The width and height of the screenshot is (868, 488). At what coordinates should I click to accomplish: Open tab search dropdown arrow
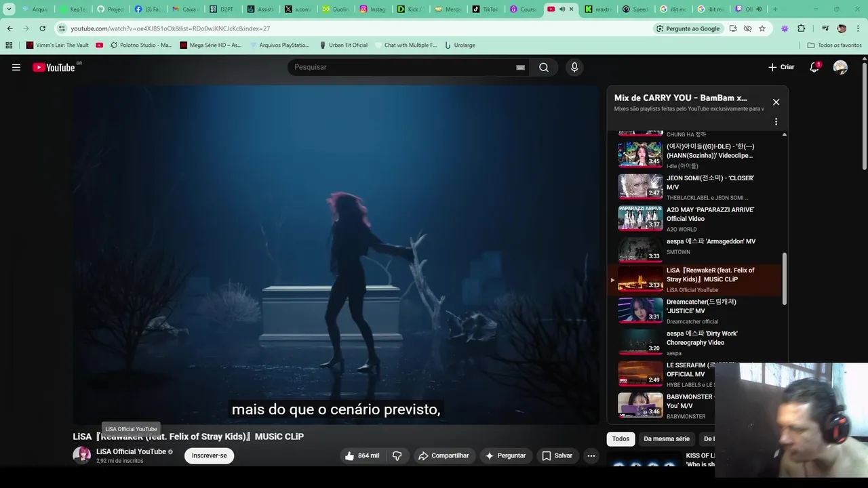point(9,9)
